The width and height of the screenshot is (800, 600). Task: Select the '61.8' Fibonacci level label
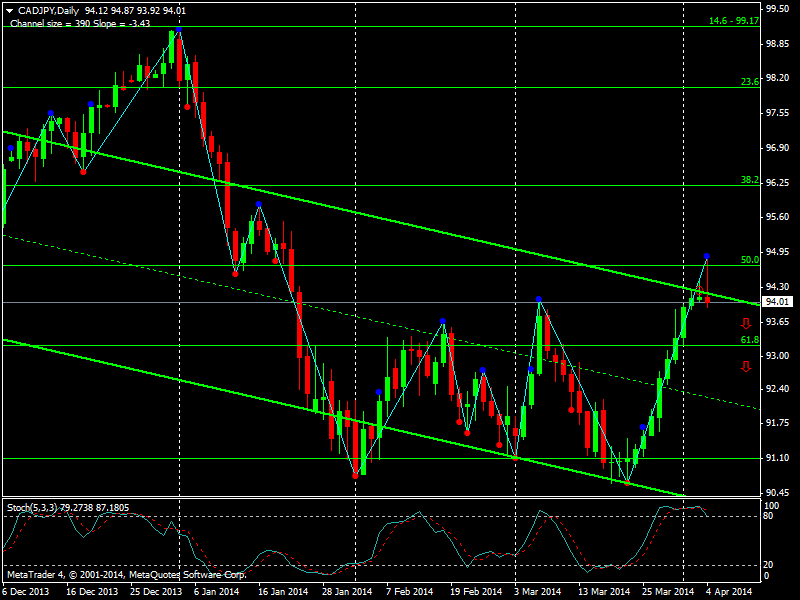(x=749, y=340)
